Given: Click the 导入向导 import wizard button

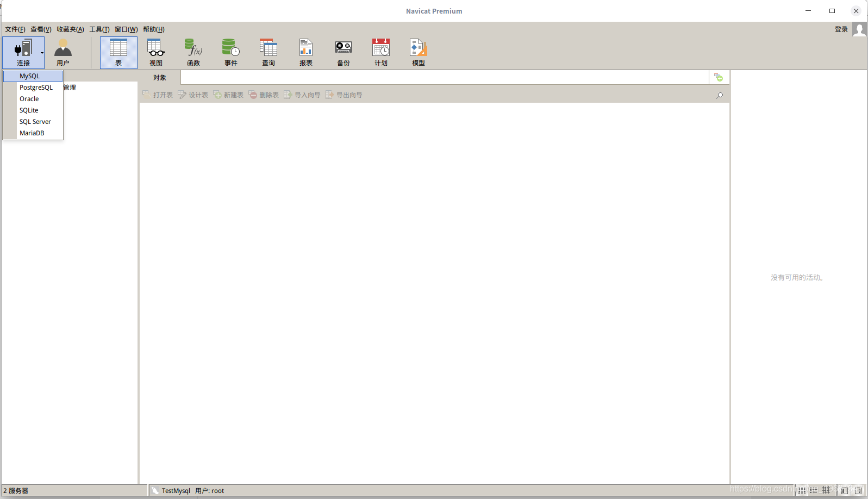Looking at the screenshot, I should point(302,95).
